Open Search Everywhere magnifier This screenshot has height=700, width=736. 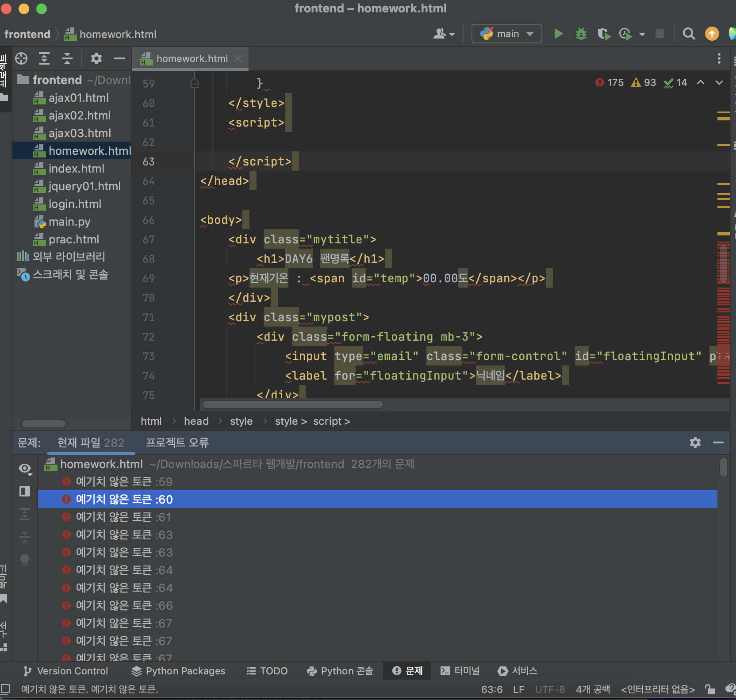689,34
